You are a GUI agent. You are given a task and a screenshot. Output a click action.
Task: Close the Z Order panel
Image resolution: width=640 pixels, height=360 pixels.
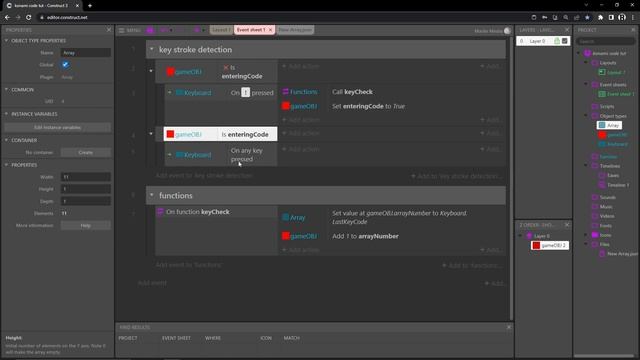pos(567,225)
